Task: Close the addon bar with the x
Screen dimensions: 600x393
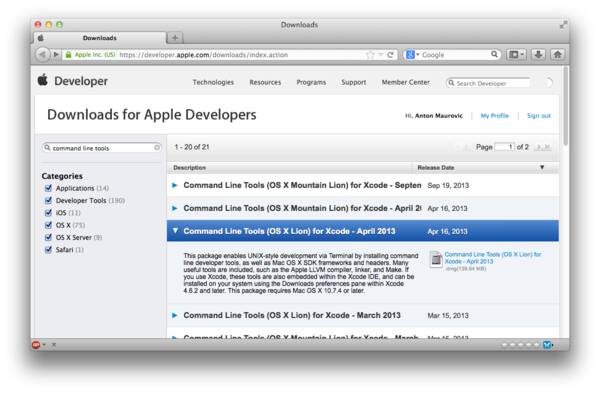Action: pos(54,345)
